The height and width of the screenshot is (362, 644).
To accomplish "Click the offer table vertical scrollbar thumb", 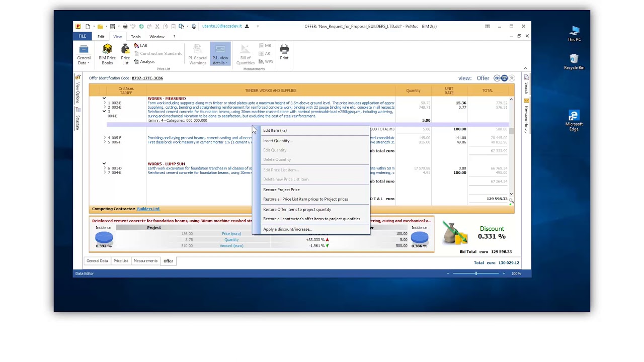I will pyautogui.click(x=511, y=131).
